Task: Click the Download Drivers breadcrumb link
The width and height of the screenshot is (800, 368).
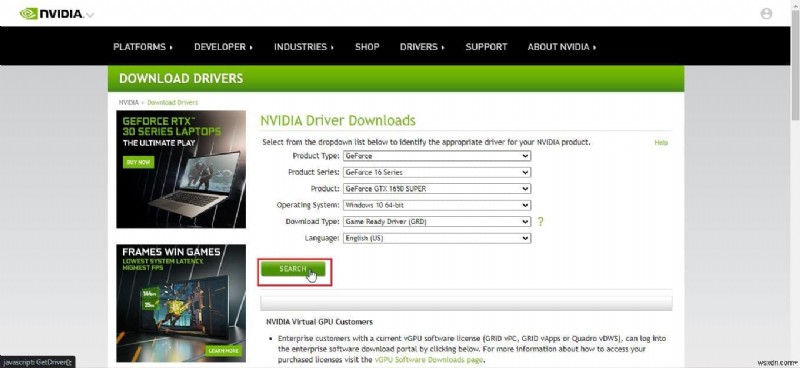Action: tap(172, 103)
